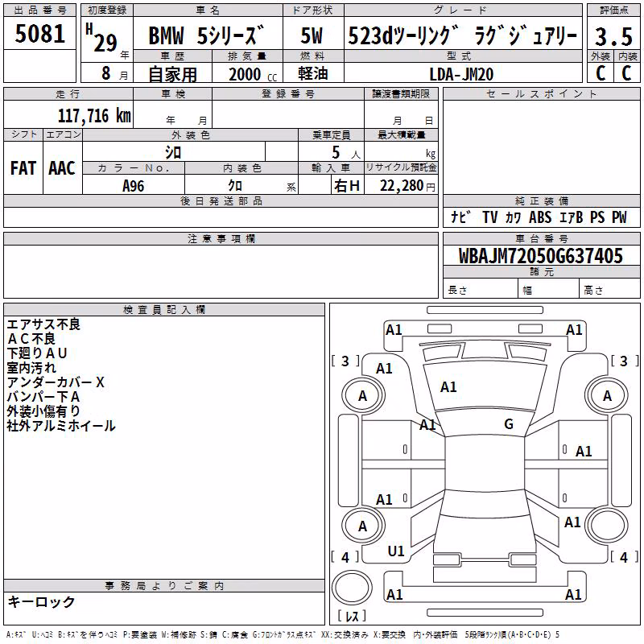
Task: Click the air conditioner value AAC
Action: point(62,168)
